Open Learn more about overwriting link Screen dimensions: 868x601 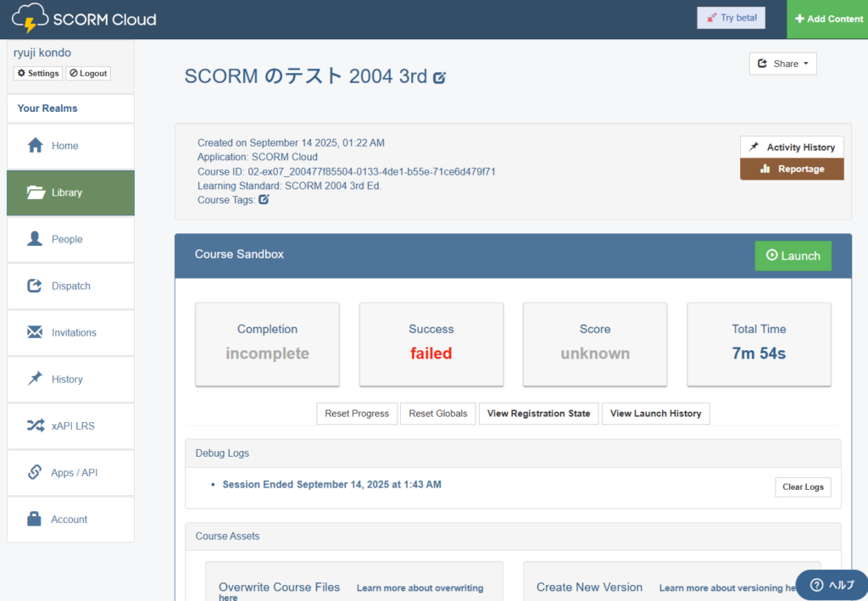tap(420, 587)
